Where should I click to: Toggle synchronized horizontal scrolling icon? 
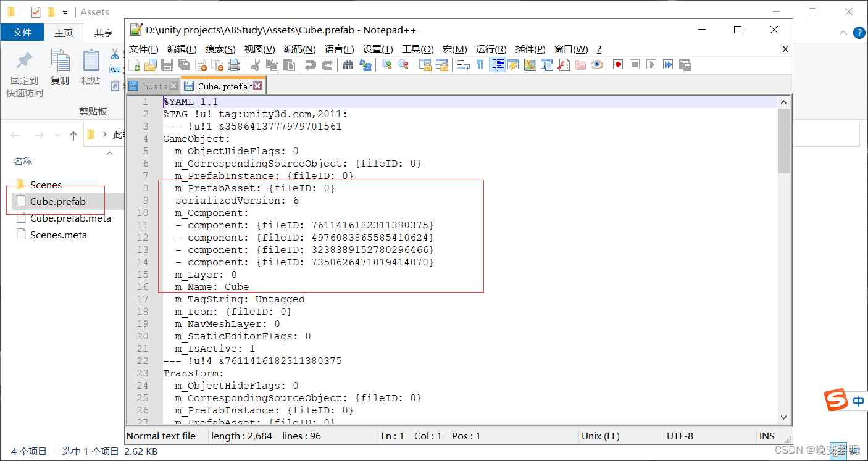(442, 65)
